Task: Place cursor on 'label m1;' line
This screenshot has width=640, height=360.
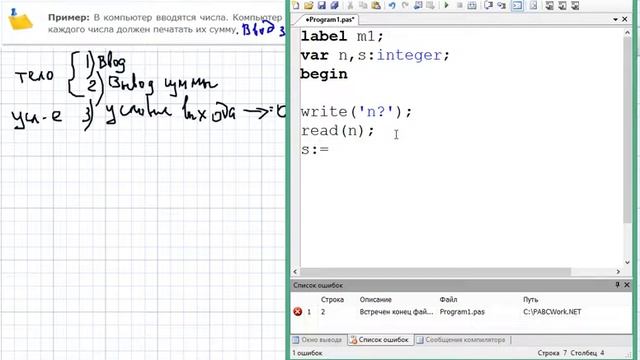Action: 342,36
